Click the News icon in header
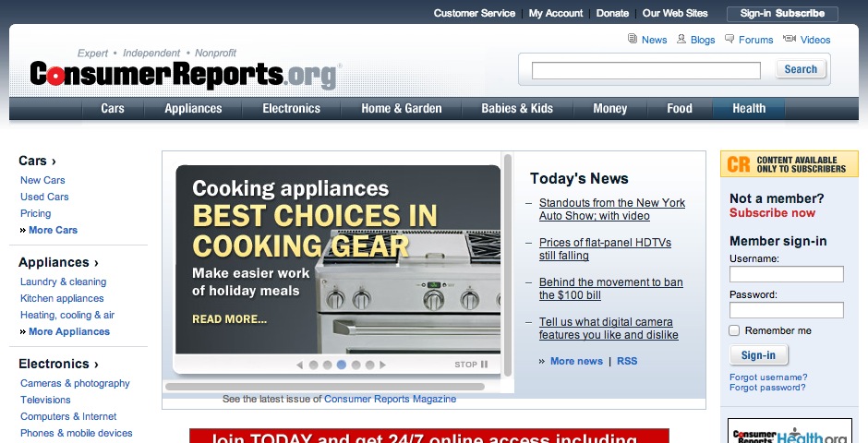This screenshot has width=868, height=443. [x=633, y=39]
